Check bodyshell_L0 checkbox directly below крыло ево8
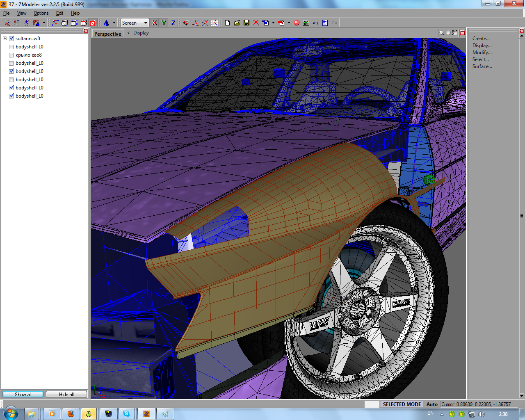Viewport: 525px width, 420px height. tap(11, 63)
